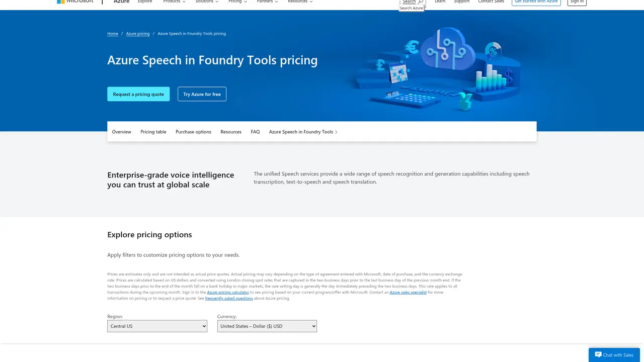The image size is (644, 362).
Task: Click the Search magnifier icon
Action: coord(421,2)
